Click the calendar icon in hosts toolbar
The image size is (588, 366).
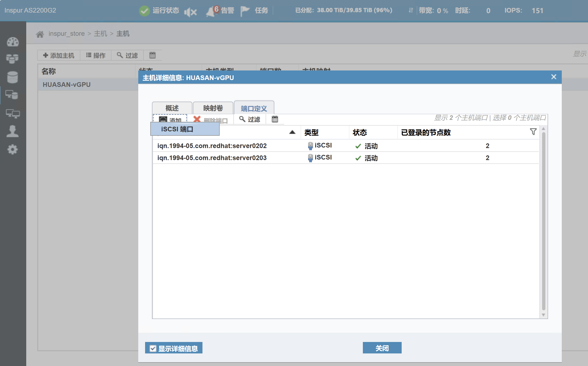(x=152, y=55)
